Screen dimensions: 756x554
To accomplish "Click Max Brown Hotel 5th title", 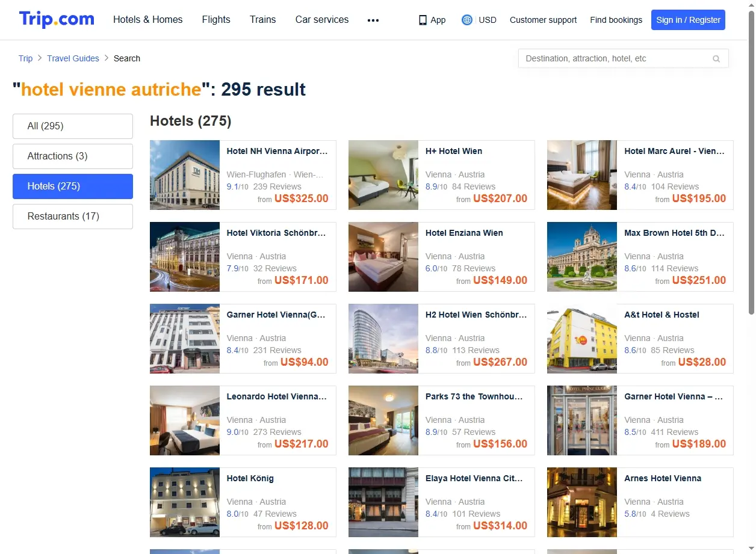I will (675, 233).
